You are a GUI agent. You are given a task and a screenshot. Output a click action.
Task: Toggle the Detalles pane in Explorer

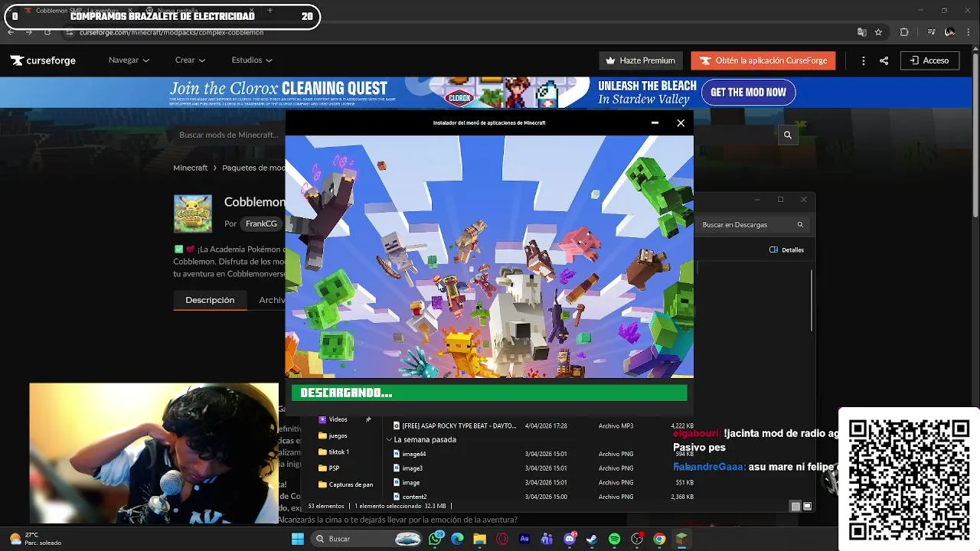(786, 249)
